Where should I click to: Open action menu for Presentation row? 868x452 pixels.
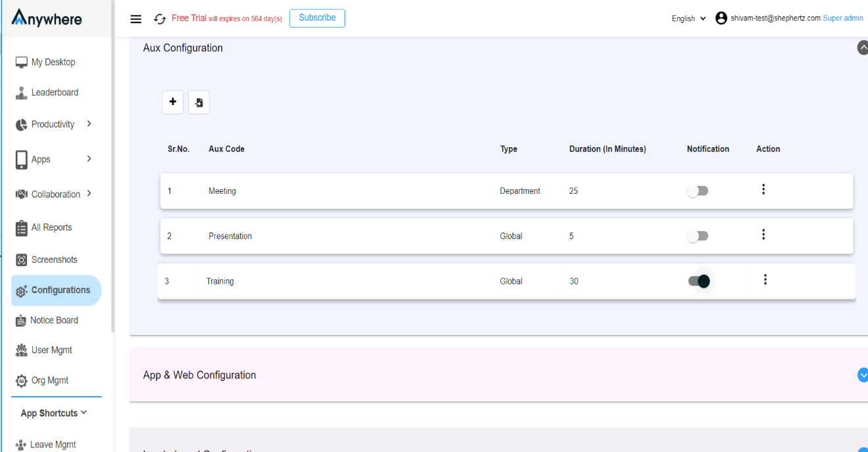(x=763, y=235)
